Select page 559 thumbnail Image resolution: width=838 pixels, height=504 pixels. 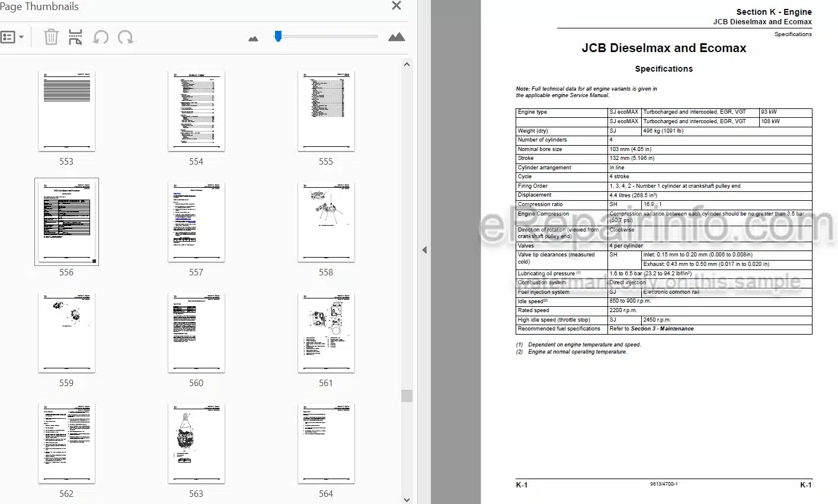[66, 333]
